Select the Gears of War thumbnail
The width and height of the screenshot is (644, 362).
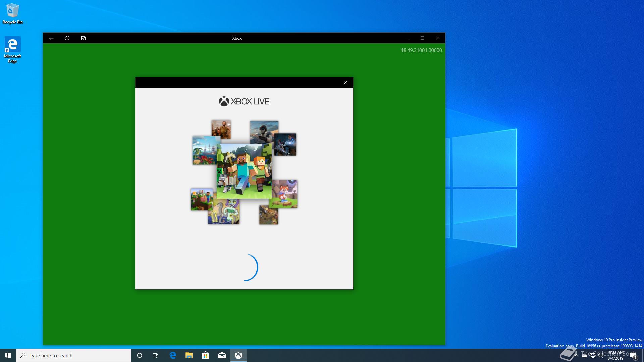285,144
